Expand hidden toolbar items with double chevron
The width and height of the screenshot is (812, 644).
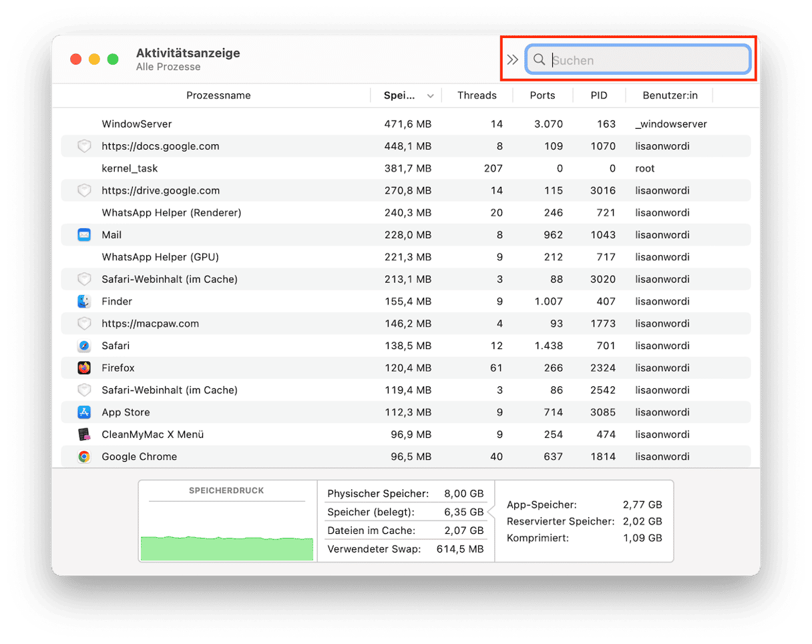(512, 59)
